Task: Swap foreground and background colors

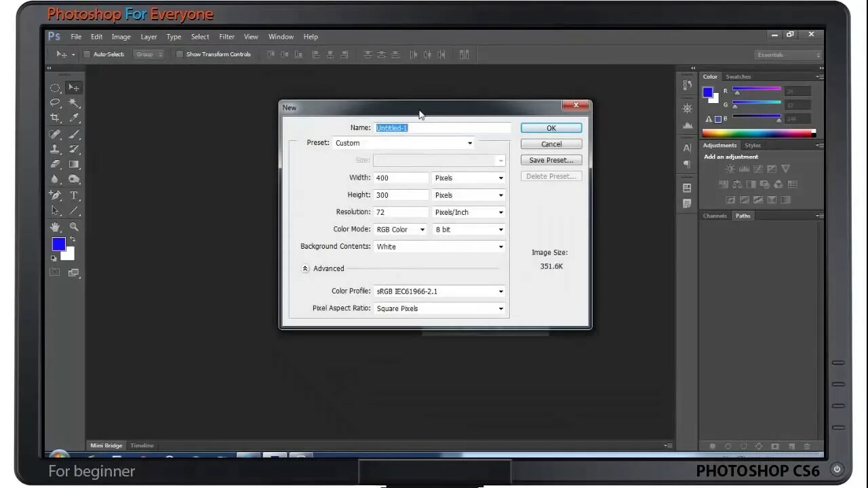Action: tap(72, 239)
